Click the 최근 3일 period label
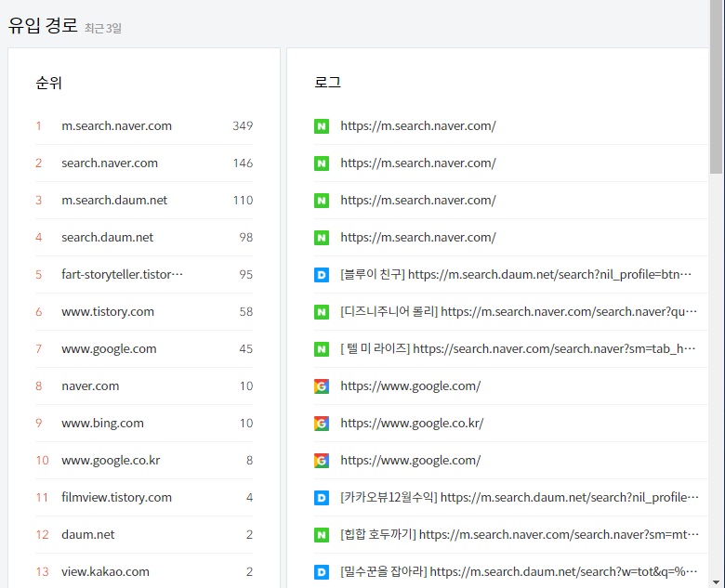This screenshot has width=725, height=588. click(103, 28)
